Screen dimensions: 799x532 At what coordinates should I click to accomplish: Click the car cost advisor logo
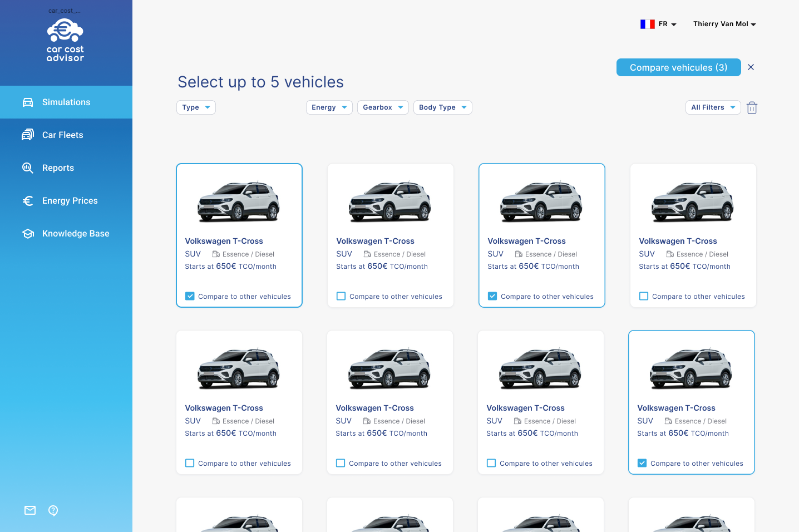65,40
